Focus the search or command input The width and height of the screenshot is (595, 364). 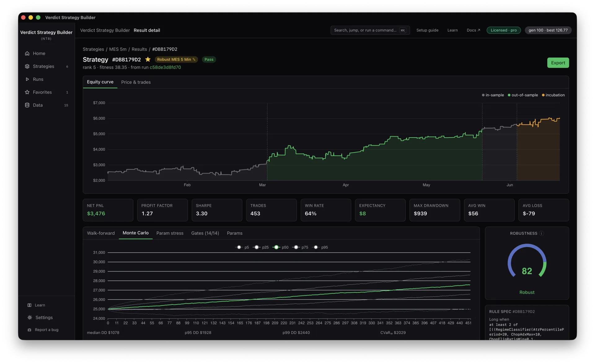[370, 30]
